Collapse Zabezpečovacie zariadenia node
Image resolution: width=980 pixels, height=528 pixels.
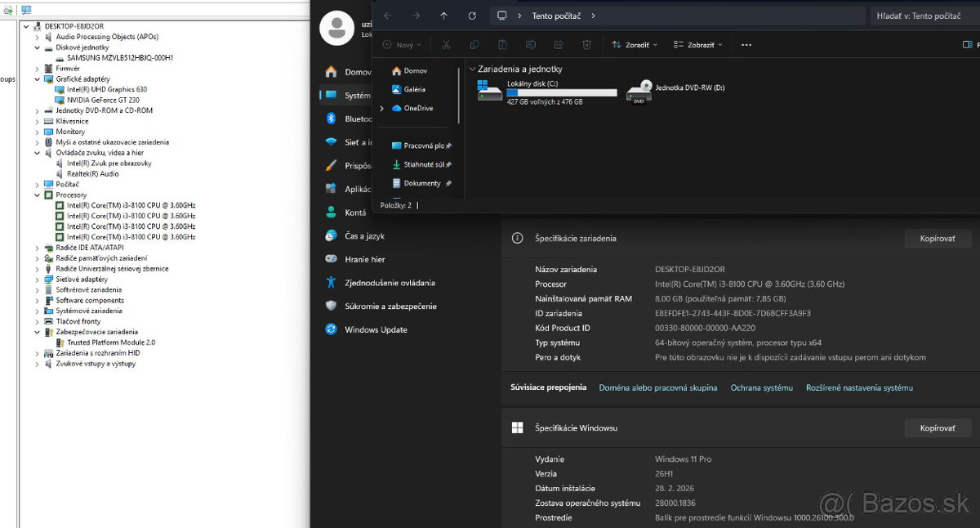pos(37,332)
